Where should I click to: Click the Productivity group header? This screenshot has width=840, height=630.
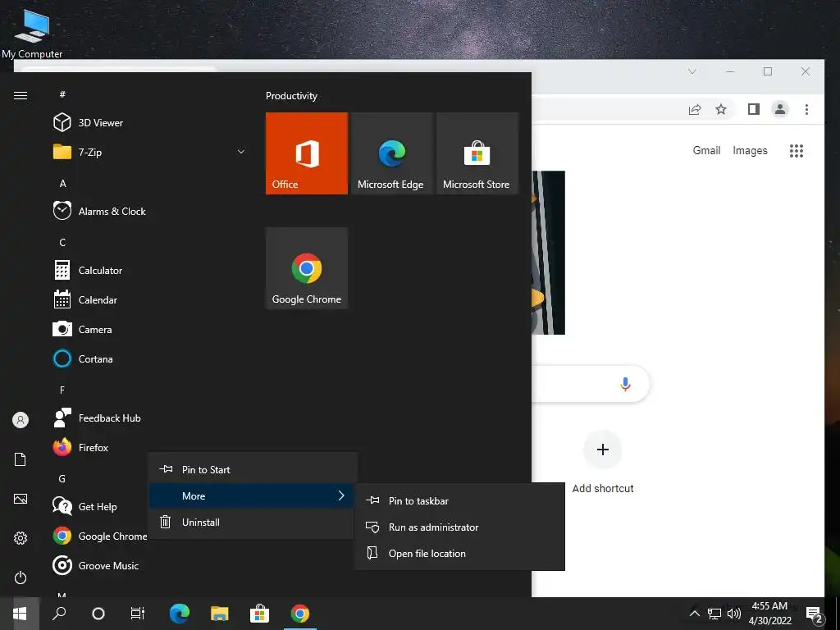click(291, 96)
